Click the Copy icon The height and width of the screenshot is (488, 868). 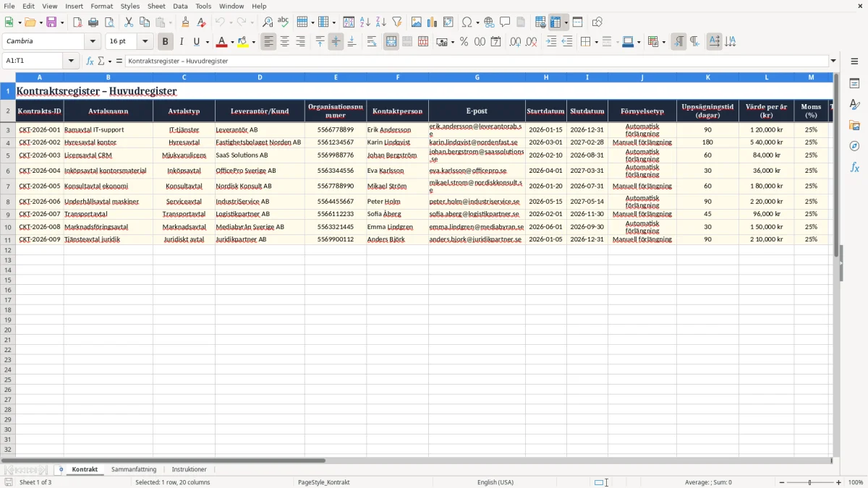click(145, 22)
